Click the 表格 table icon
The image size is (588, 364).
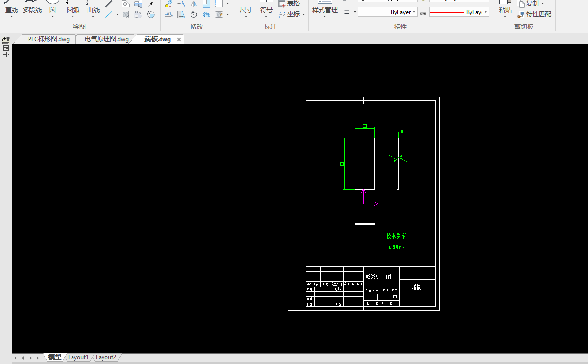tap(282, 3)
